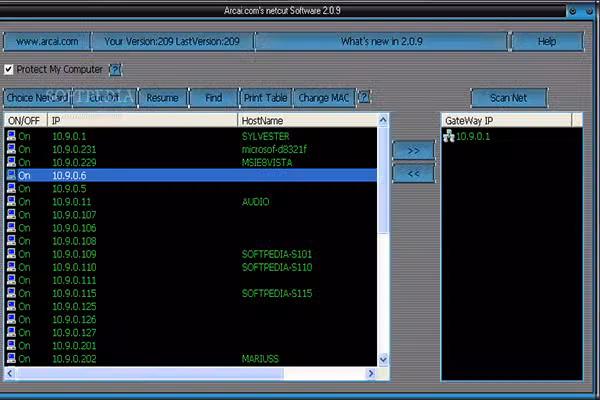Open What's new in 2.0.9
The width and height of the screenshot is (600, 400).
tap(380, 42)
